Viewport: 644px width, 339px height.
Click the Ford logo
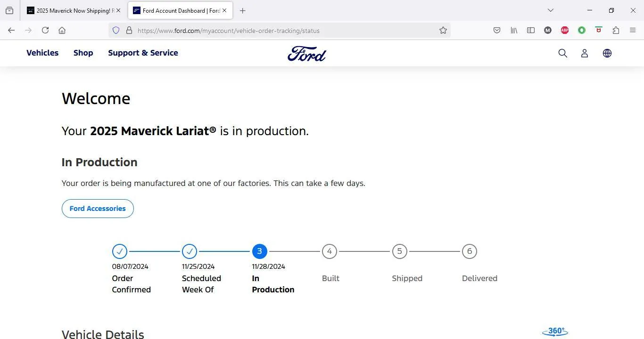point(307,53)
